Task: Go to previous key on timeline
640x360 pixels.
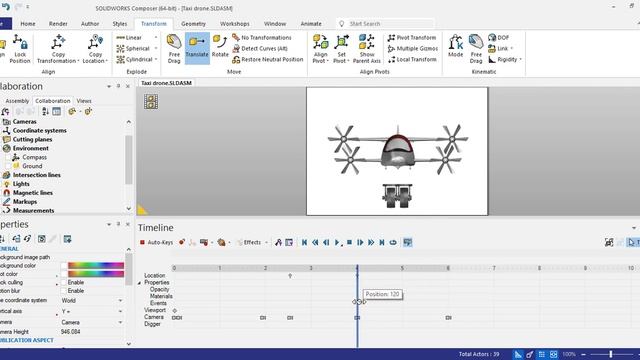Action: (x=315, y=242)
